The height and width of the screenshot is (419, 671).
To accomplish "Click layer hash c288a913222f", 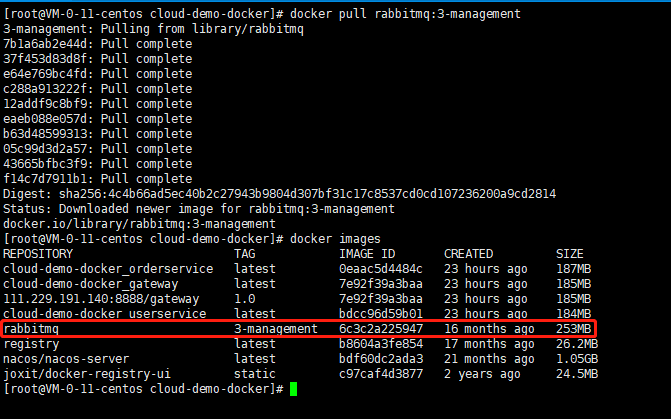I will click(45, 89).
